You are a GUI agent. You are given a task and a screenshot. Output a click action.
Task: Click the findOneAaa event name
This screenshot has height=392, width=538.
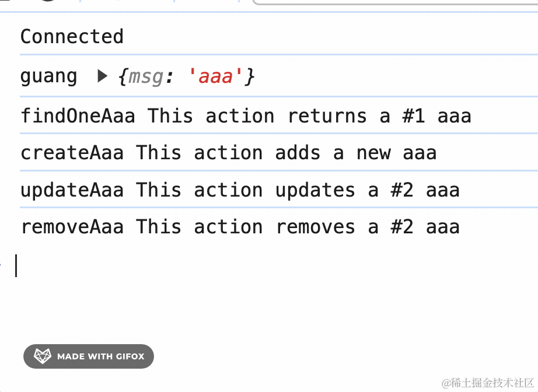coord(78,116)
